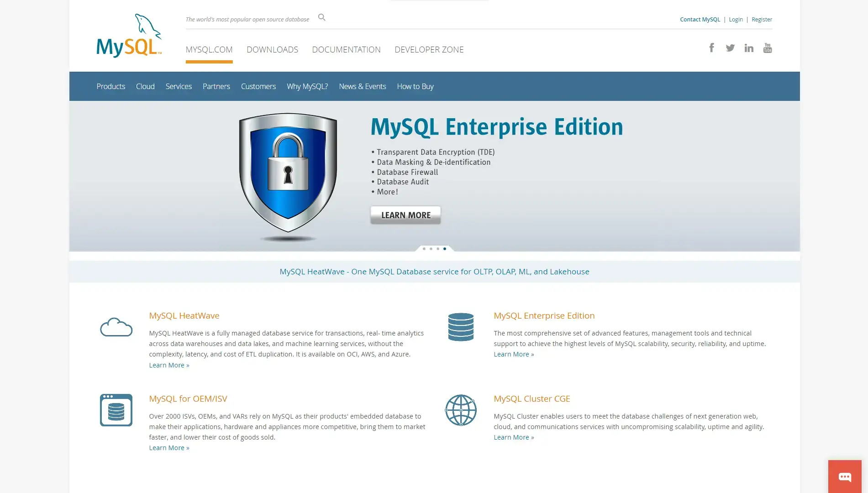Select the first carousel slide dot
Image resolution: width=868 pixels, height=493 pixels.
point(424,249)
